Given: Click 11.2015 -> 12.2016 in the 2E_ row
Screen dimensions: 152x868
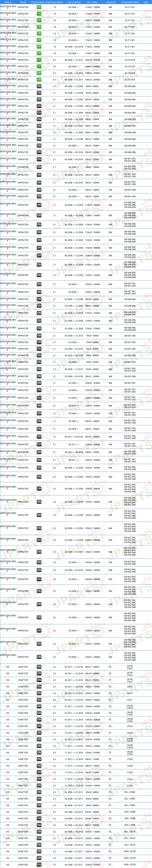Looking at the screenshot, I should pos(74,779).
